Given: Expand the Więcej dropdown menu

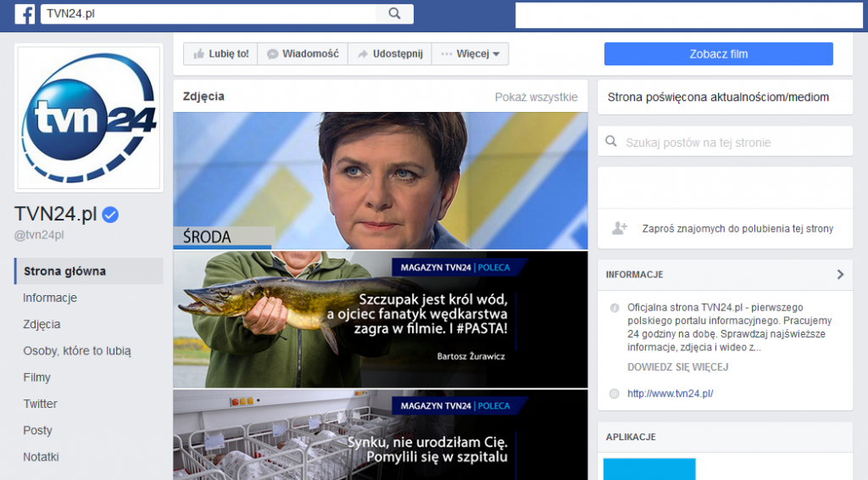Looking at the screenshot, I should click(470, 53).
